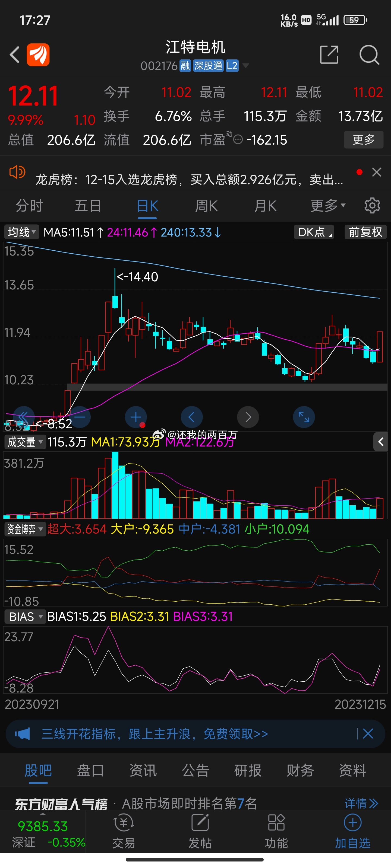This screenshot has height=868, width=391.
Task: Tap the share icon in header
Action: 329,55
